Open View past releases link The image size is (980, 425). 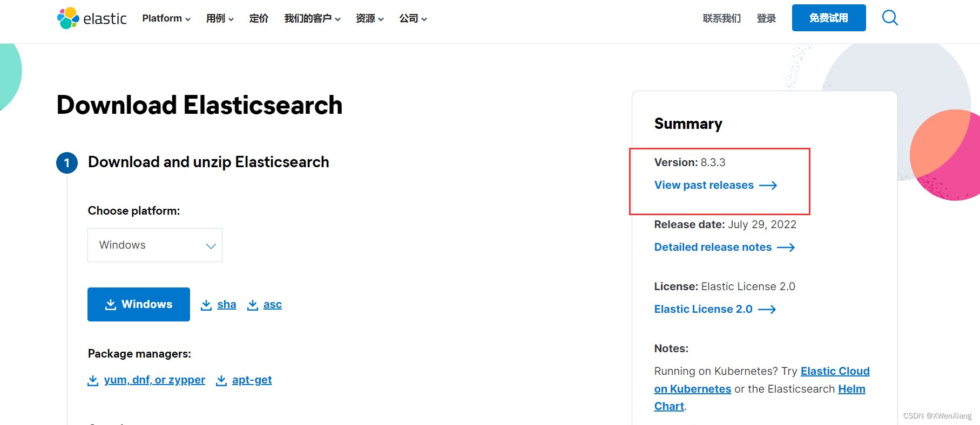[x=704, y=185]
